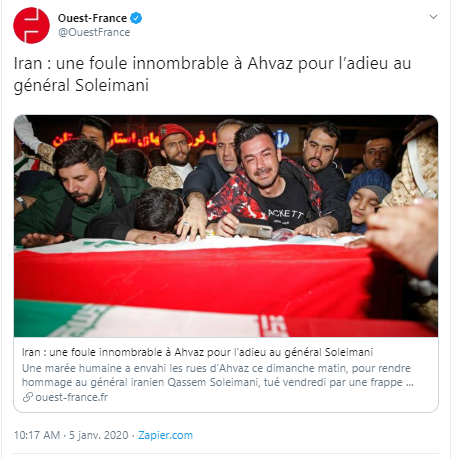Image resolution: width=452 pixels, height=458 pixels.
Task: Open the Ouest-France red logo avatar
Action: pos(31,25)
